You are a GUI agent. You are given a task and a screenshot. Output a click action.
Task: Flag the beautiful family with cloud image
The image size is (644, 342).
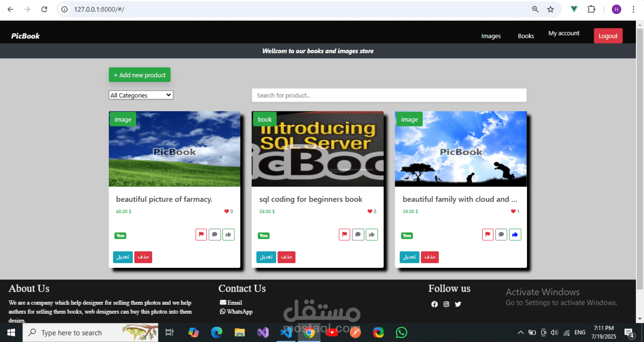tap(488, 234)
